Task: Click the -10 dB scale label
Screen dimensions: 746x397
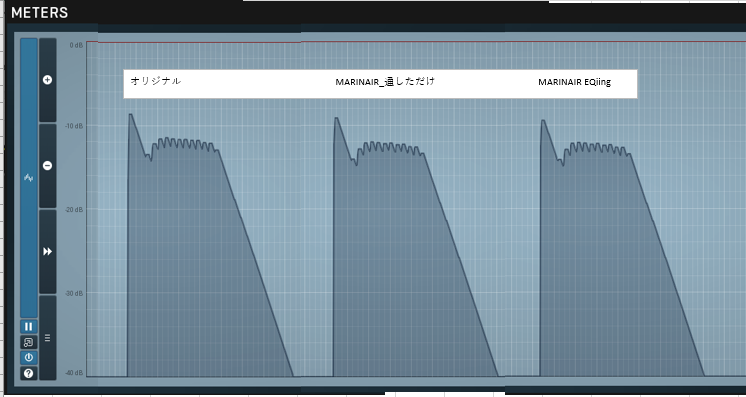Action: point(75,126)
